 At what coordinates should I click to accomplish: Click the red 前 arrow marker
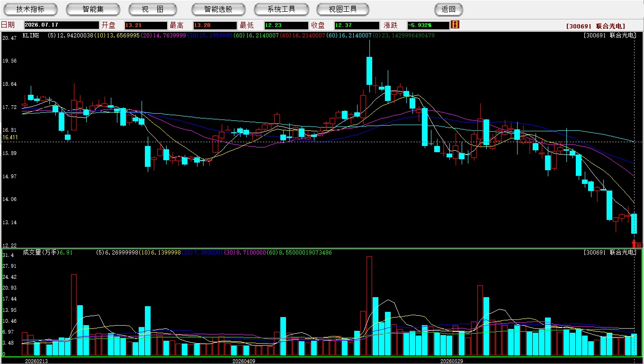pyautogui.click(x=637, y=244)
